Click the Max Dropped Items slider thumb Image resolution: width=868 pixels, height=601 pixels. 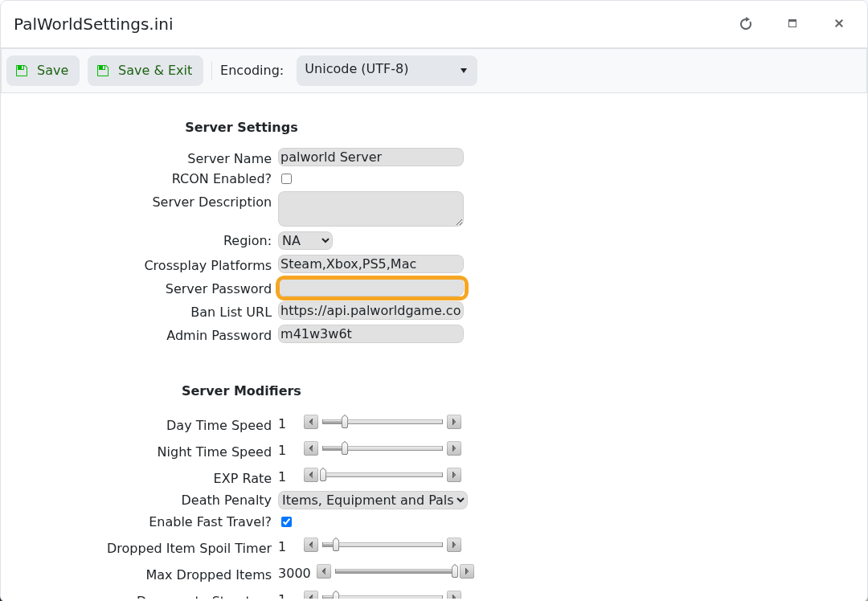[455, 571]
